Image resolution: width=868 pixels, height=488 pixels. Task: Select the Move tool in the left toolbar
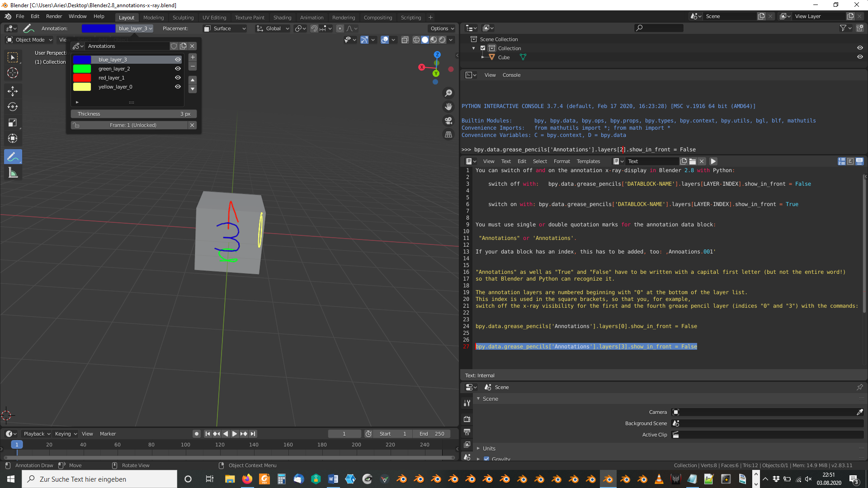click(x=13, y=91)
